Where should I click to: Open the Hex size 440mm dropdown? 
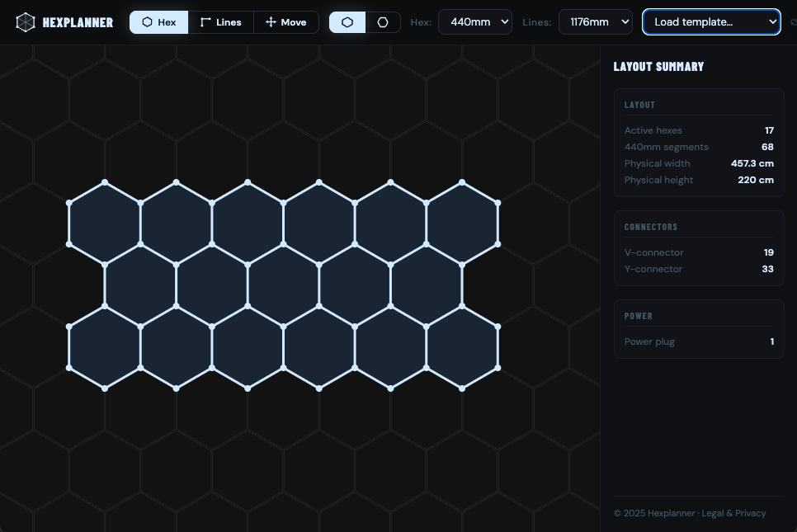475,21
